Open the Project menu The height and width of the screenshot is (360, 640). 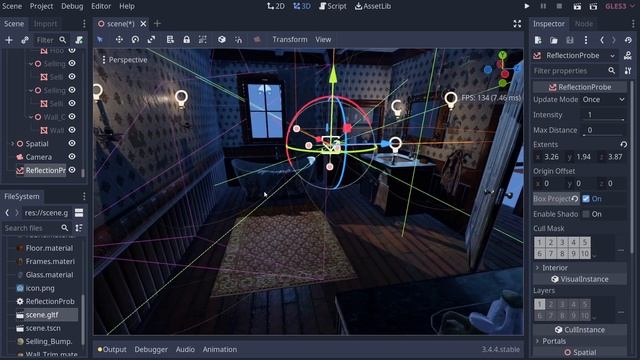point(41,6)
